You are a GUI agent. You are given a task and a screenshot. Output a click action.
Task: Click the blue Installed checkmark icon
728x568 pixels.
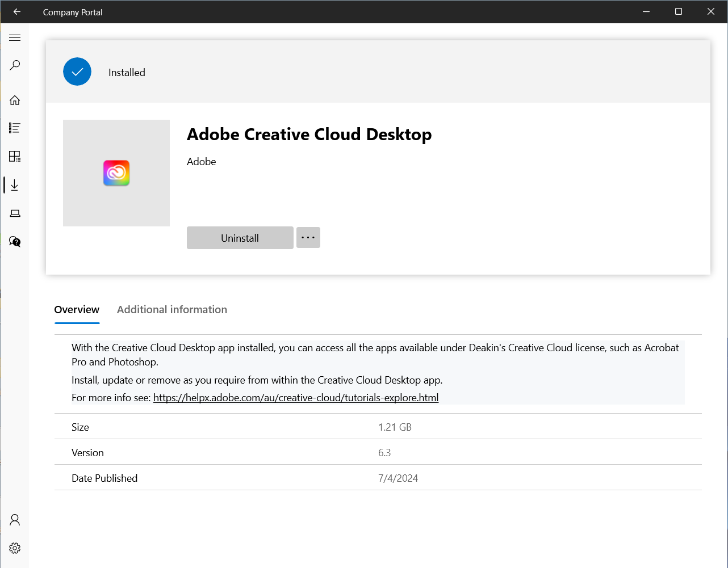coord(77,72)
